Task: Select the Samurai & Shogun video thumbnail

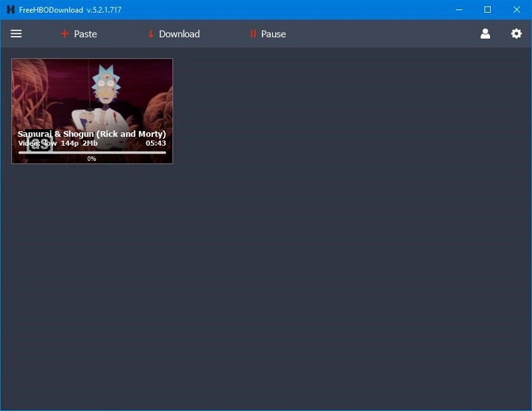Action: click(92, 111)
